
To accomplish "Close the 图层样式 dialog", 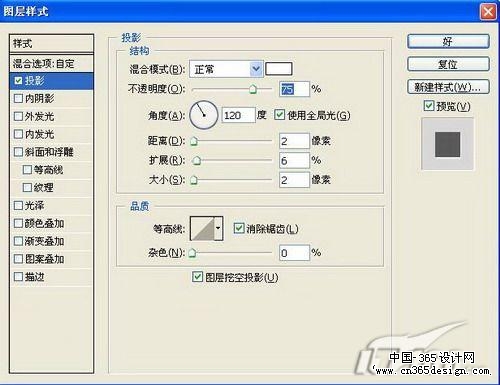I will click(x=488, y=12).
